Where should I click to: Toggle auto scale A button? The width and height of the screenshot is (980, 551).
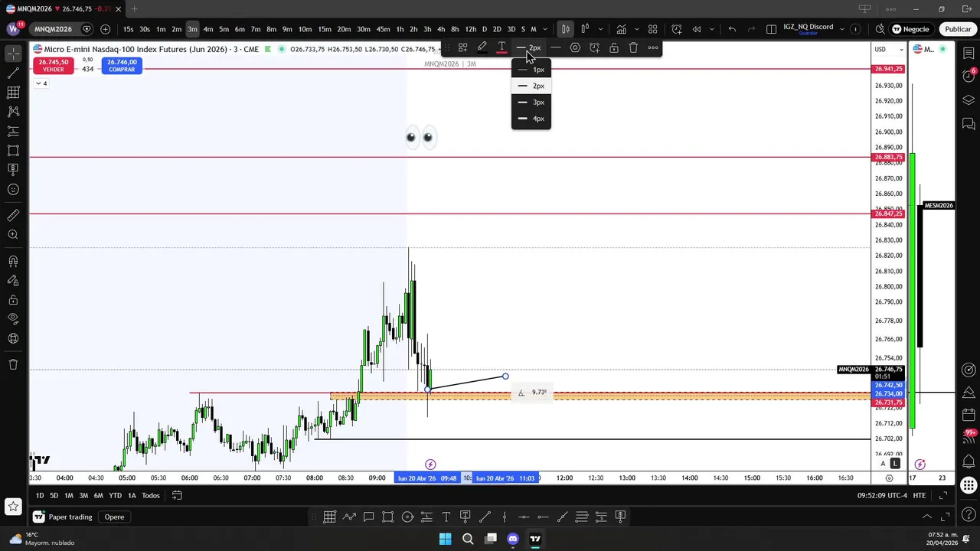click(883, 464)
